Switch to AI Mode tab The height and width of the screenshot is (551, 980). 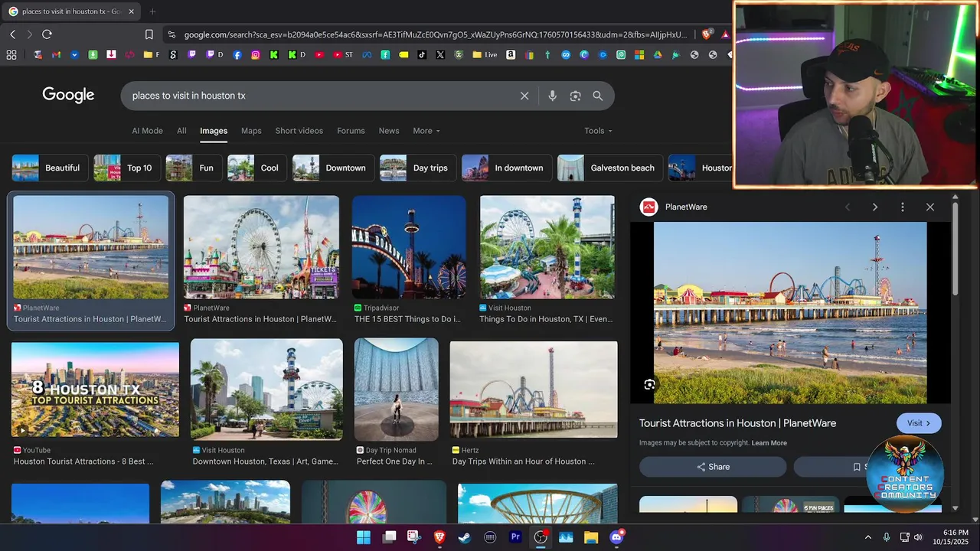click(147, 131)
